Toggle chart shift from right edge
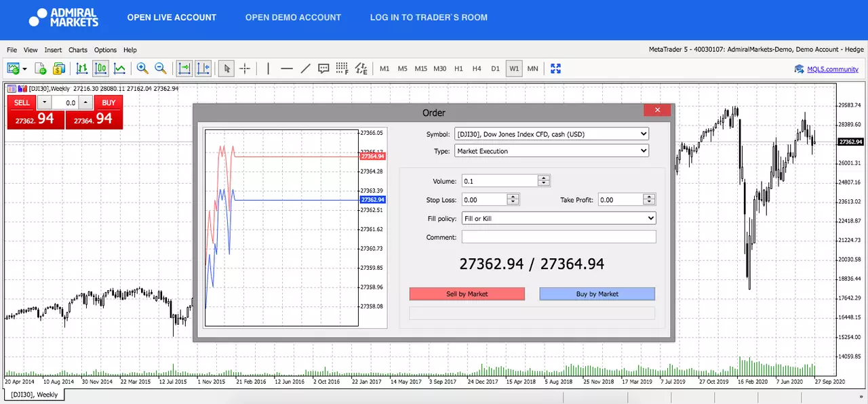 tap(203, 68)
